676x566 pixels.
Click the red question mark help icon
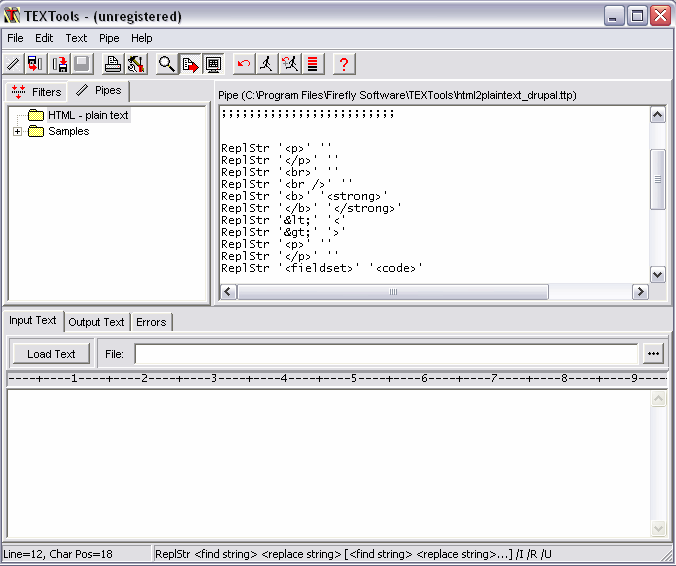click(x=343, y=64)
